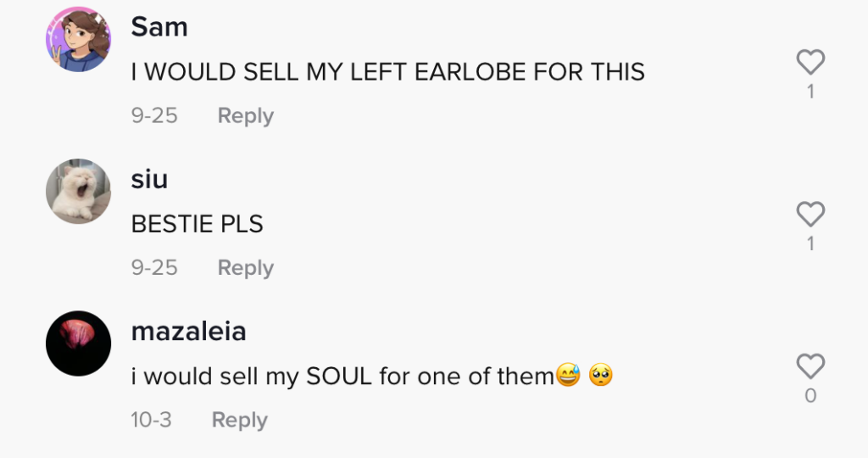
Task: Heart mazaleia's comment
Action: click(x=810, y=366)
